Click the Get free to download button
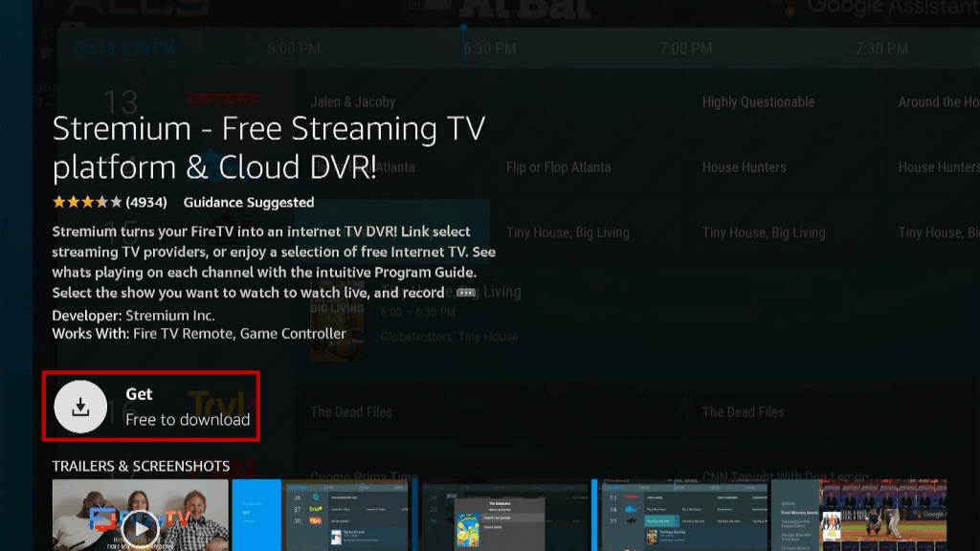980x551 pixels. coord(151,406)
